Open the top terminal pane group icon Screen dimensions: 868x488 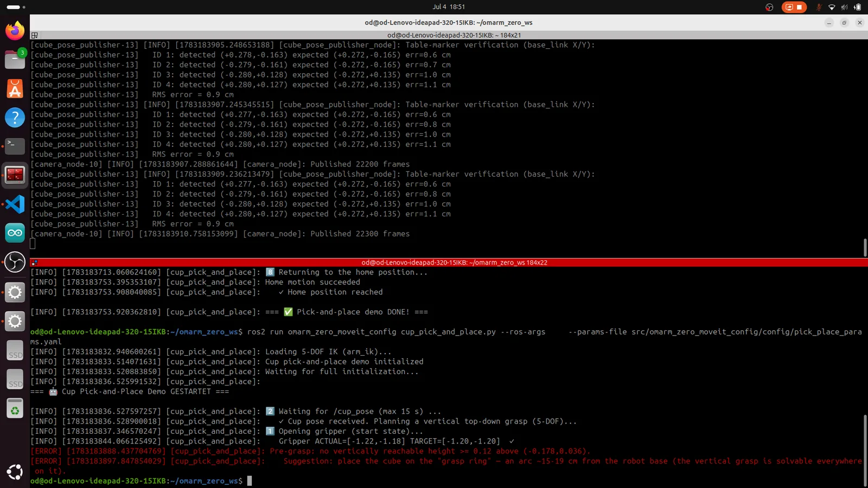coord(34,35)
